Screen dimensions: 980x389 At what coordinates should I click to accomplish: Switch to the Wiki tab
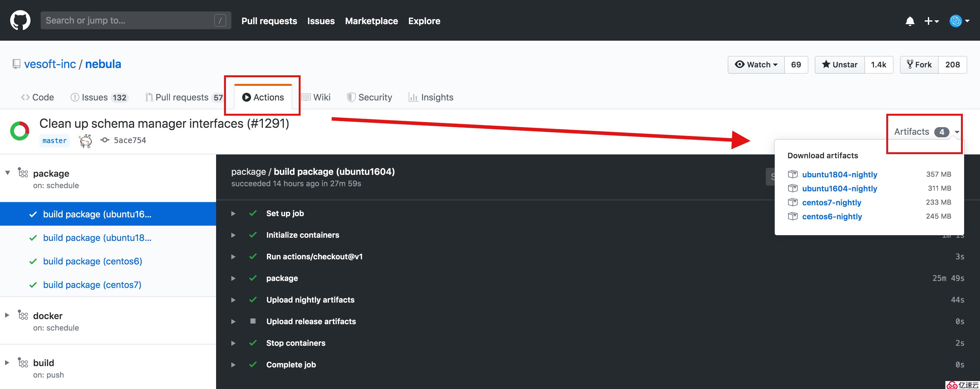(316, 98)
